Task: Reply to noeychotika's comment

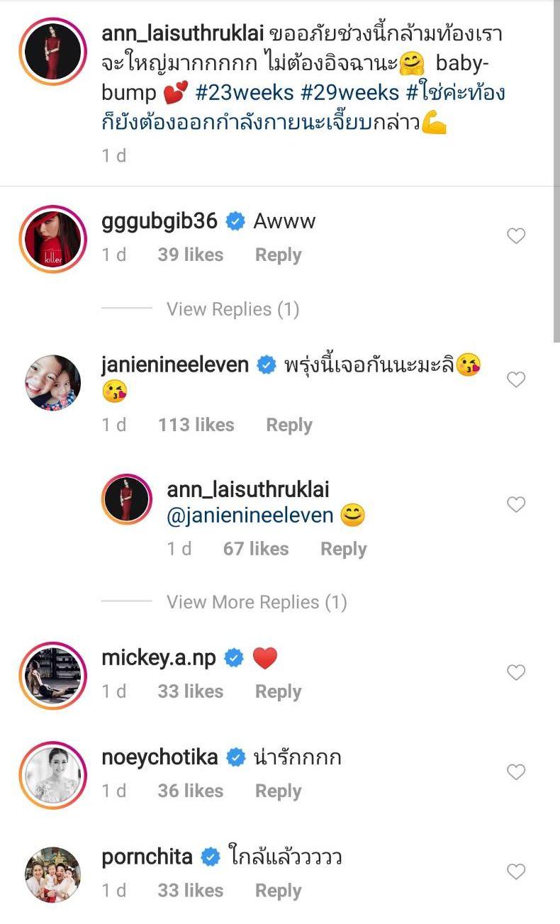Action: pyautogui.click(x=278, y=791)
